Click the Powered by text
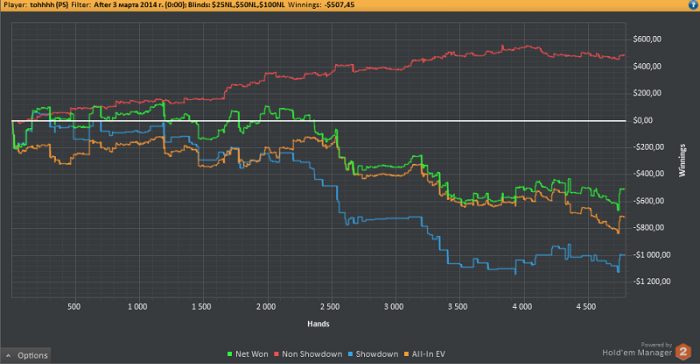This screenshot has height=364, width=700. pos(656,345)
